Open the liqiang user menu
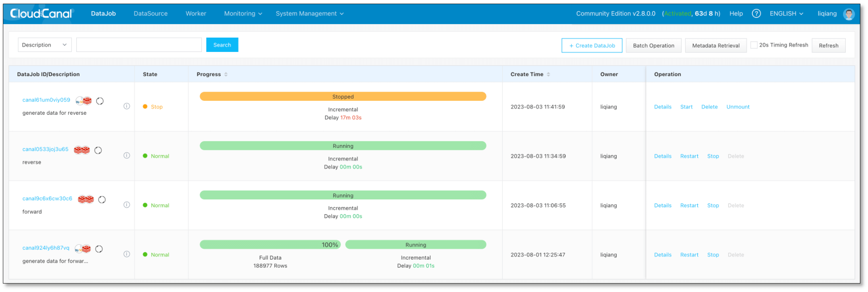The image size is (868, 292). [x=827, y=13]
